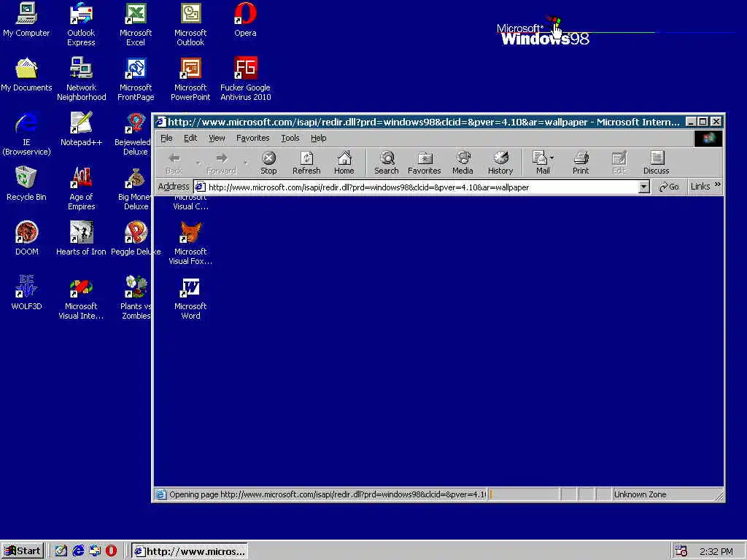Viewport: 747px width, 560px height.
Task: Select the WOLF3D desktop shortcut
Action: click(26, 293)
